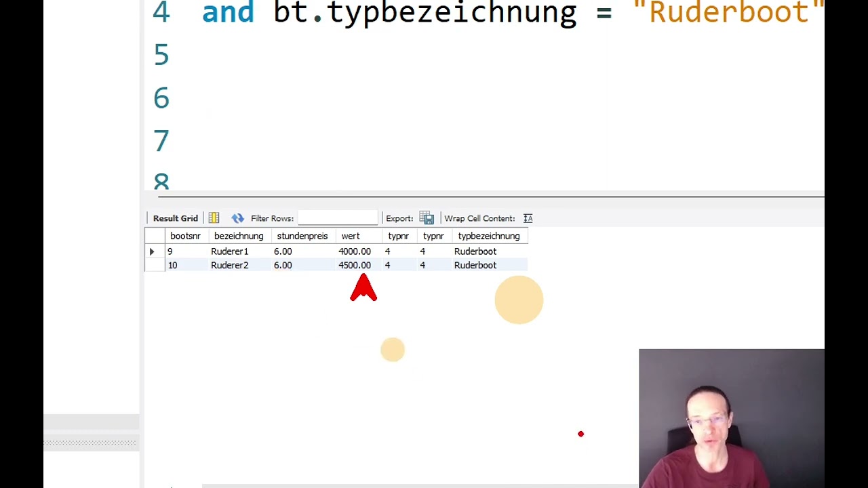This screenshot has height=488, width=868.
Task: Select the Result Grid label
Action: click(176, 218)
